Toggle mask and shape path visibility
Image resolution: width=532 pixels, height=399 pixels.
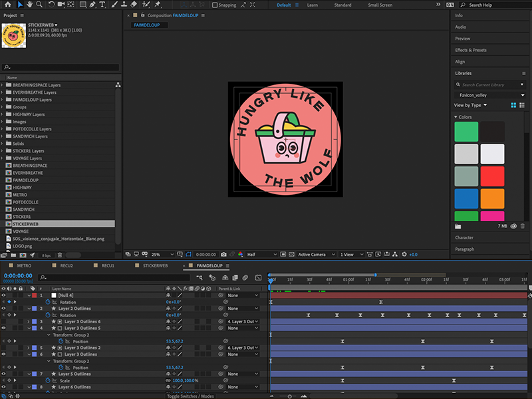pos(189,254)
